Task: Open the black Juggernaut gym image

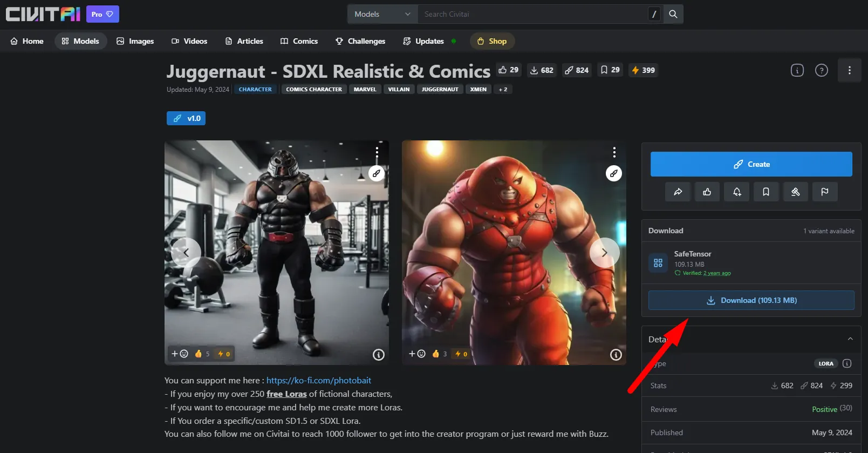Action: click(x=277, y=253)
